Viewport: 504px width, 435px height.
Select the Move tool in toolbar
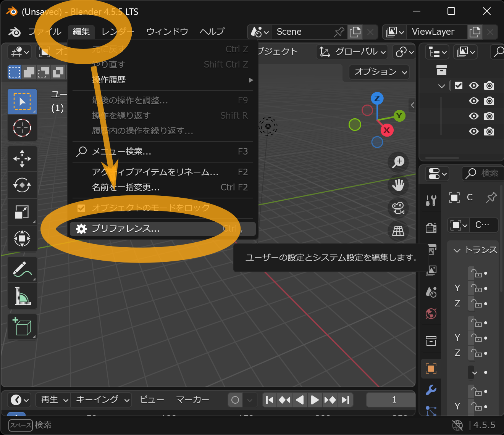22,158
